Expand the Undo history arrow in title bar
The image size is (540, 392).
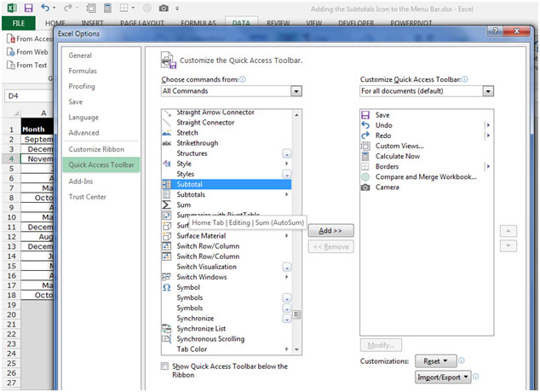(x=54, y=8)
